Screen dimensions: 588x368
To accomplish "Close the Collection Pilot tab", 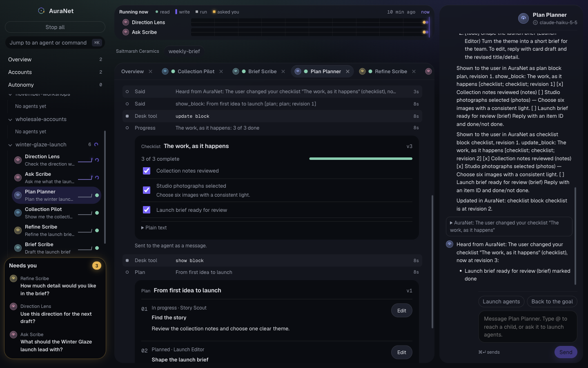I will (x=221, y=72).
